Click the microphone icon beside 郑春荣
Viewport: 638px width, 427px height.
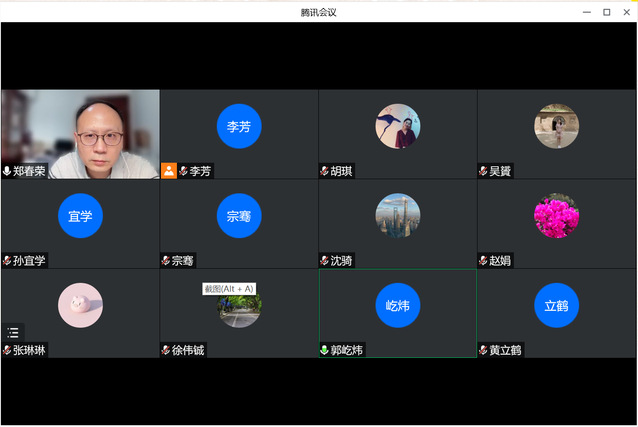click(7, 171)
